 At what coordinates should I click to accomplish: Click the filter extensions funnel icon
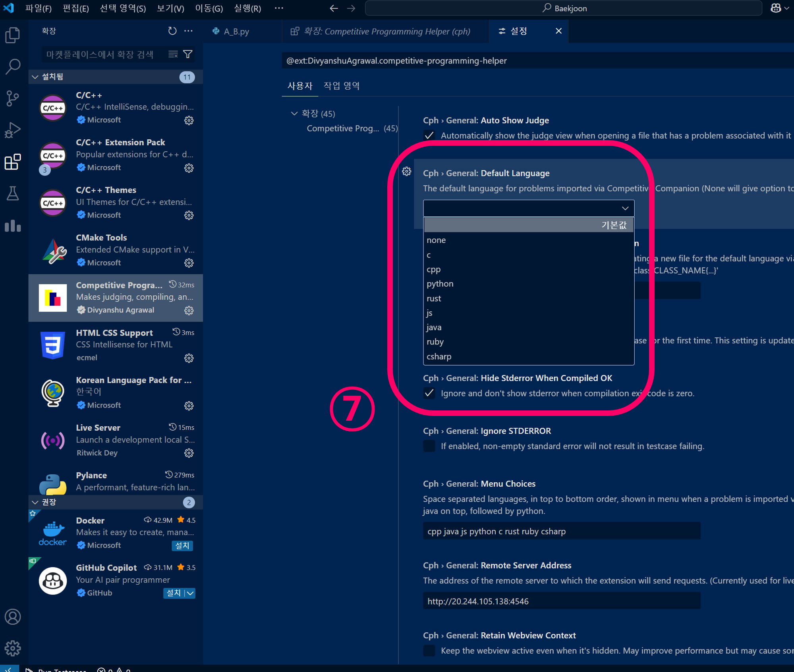tap(188, 54)
